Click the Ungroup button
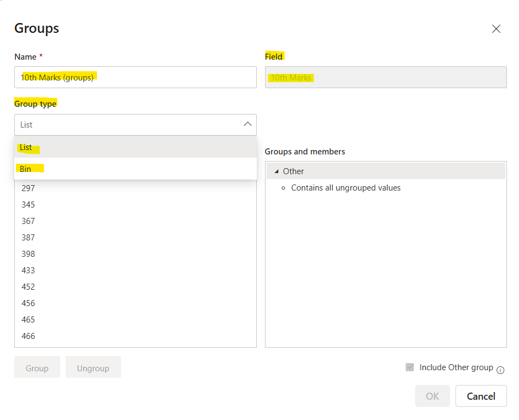This screenshot has height=420, width=519. click(x=93, y=367)
